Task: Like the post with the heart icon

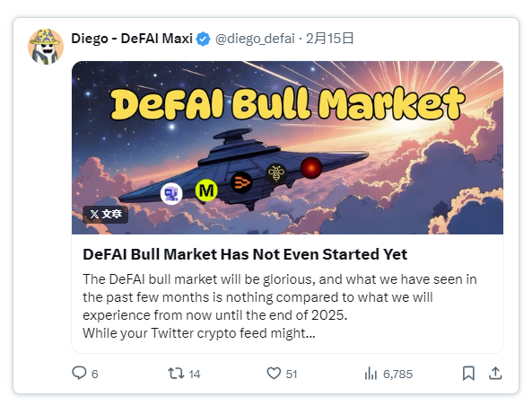Action: [x=274, y=373]
